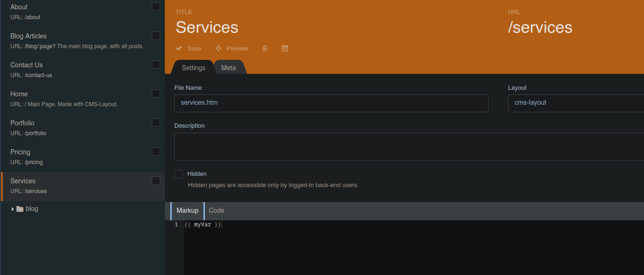Click the Preview crosshair icon

coord(218,48)
